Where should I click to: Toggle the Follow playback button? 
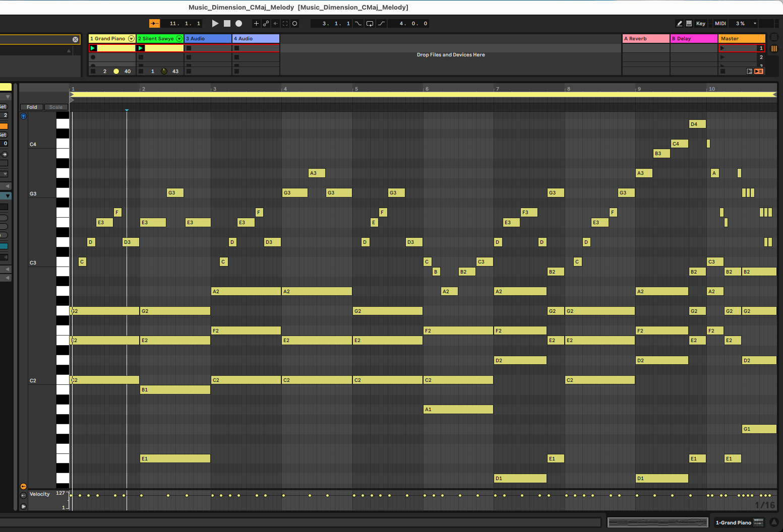[154, 23]
